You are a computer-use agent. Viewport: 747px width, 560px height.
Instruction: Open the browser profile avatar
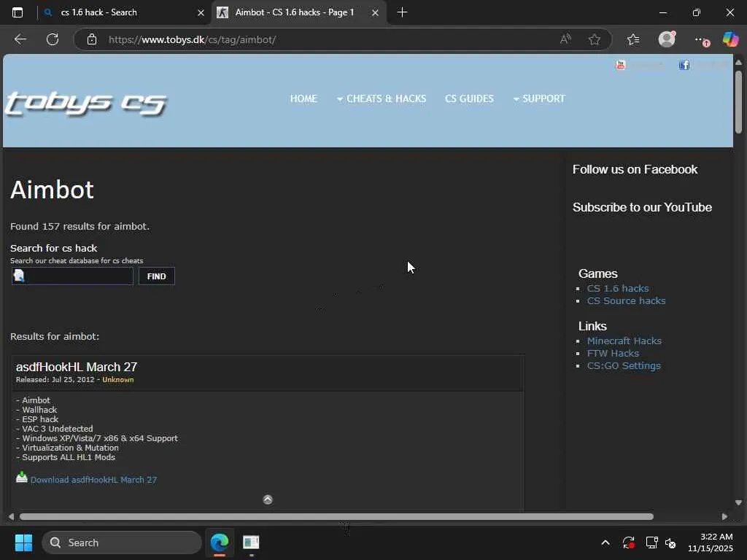(x=667, y=39)
